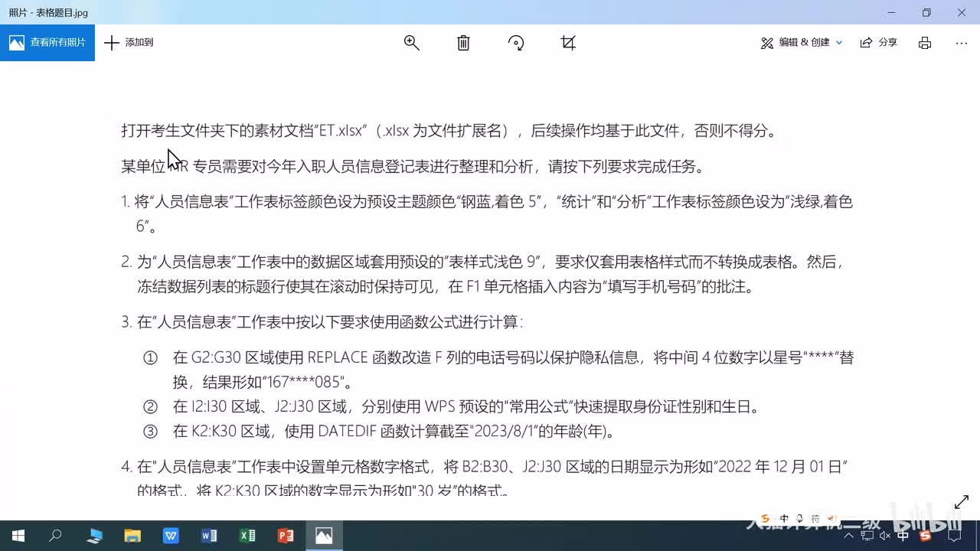The width and height of the screenshot is (980, 551).
Task: Click item 1 text about 钢蓝,着色 5
Action: click(487, 214)
